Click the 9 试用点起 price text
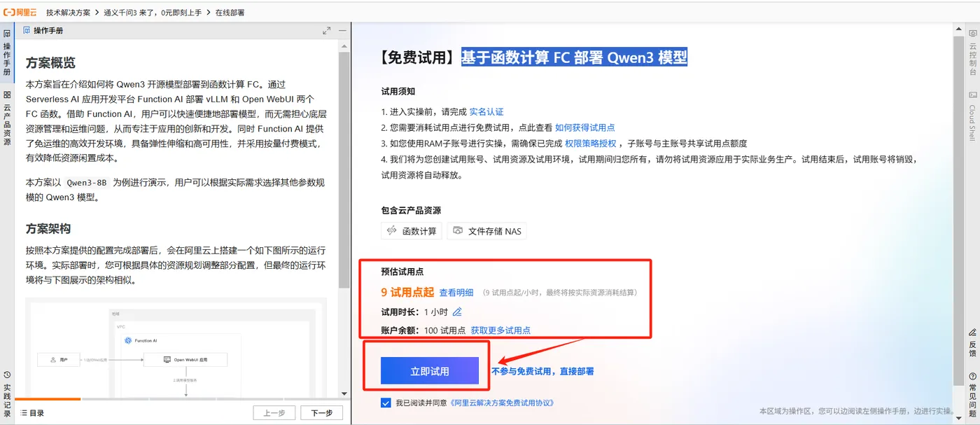Image resolution: width=980 pixels, height=425 pixels. click(x=407, y=292)
